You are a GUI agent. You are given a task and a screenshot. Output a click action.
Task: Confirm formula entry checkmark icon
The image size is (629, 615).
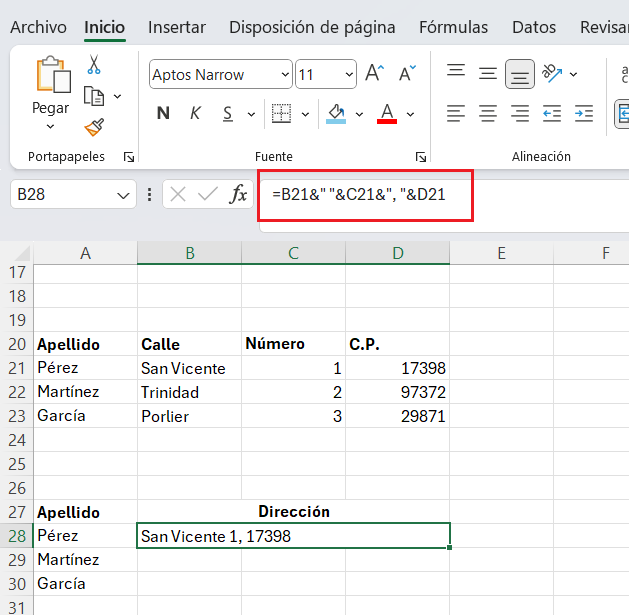(x=208, y=195)
